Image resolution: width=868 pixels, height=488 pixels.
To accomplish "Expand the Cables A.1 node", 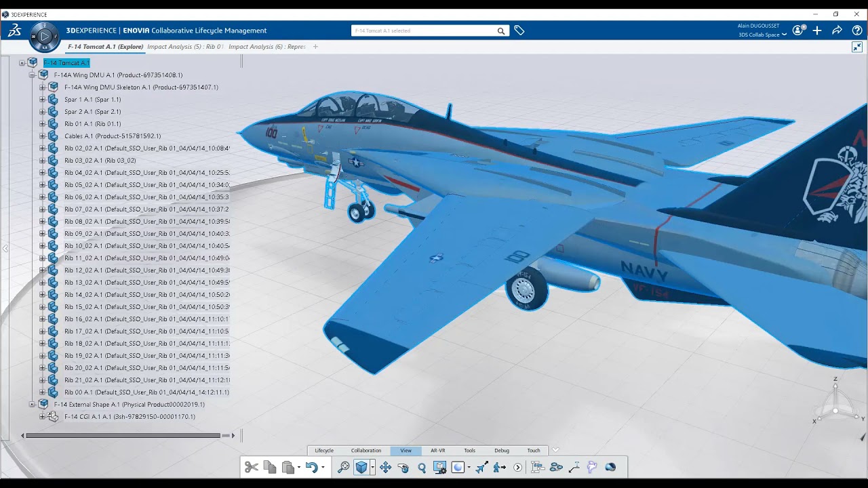I will point(42,136).
